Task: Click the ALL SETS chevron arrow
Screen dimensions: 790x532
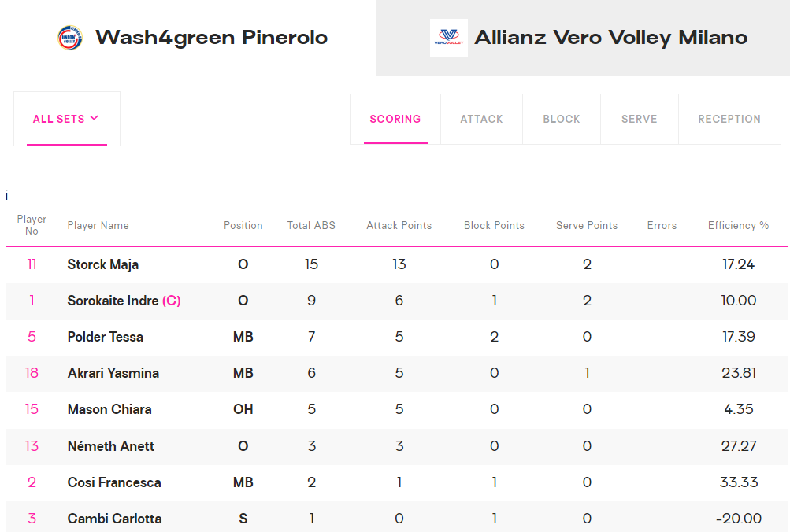Action: [x=95, y=118]
